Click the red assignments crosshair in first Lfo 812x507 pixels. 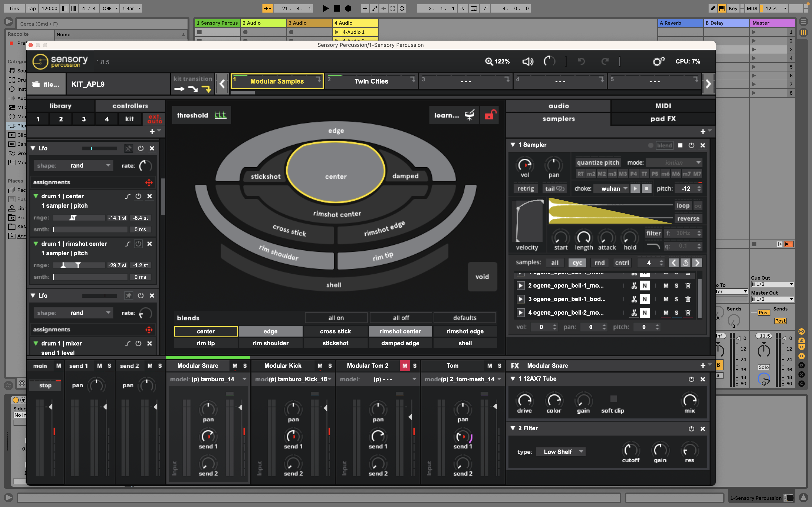149,183
